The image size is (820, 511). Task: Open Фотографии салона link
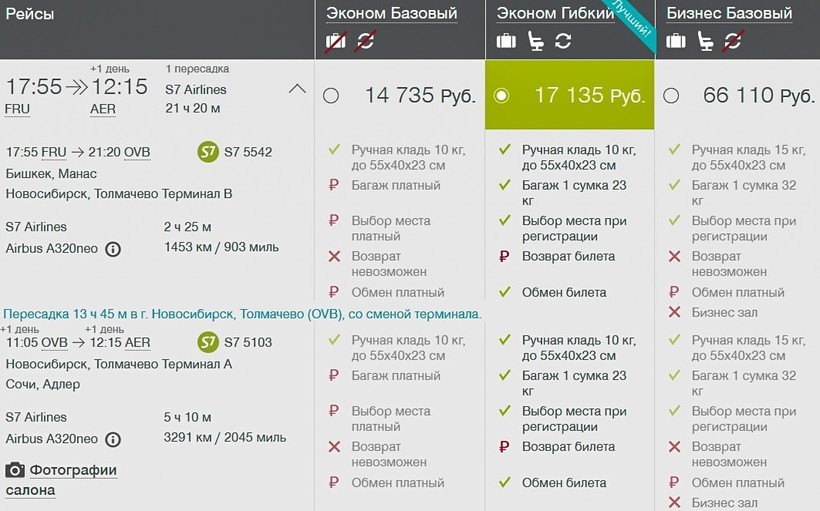(72, 471)
